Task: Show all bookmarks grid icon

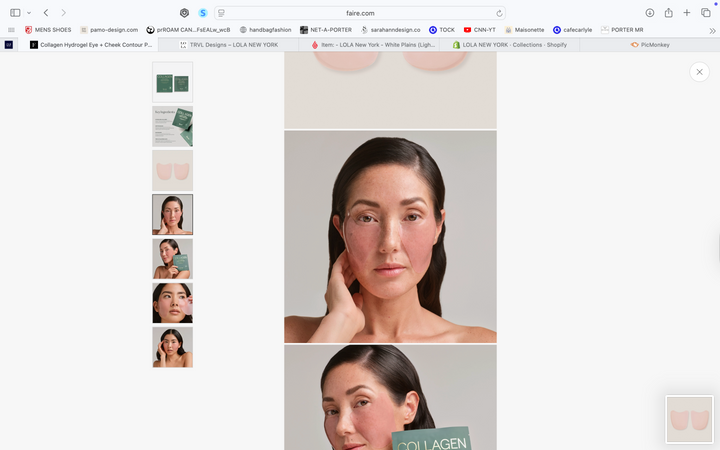Action: (11, 30)
